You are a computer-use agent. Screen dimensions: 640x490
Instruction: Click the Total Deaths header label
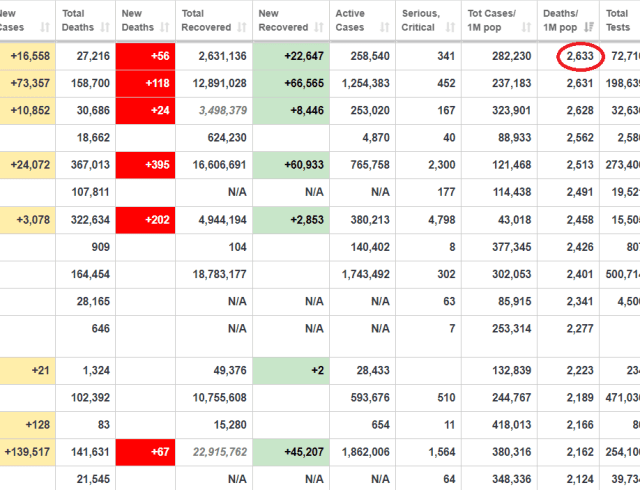pyautogui.click(x=78, y=20)
